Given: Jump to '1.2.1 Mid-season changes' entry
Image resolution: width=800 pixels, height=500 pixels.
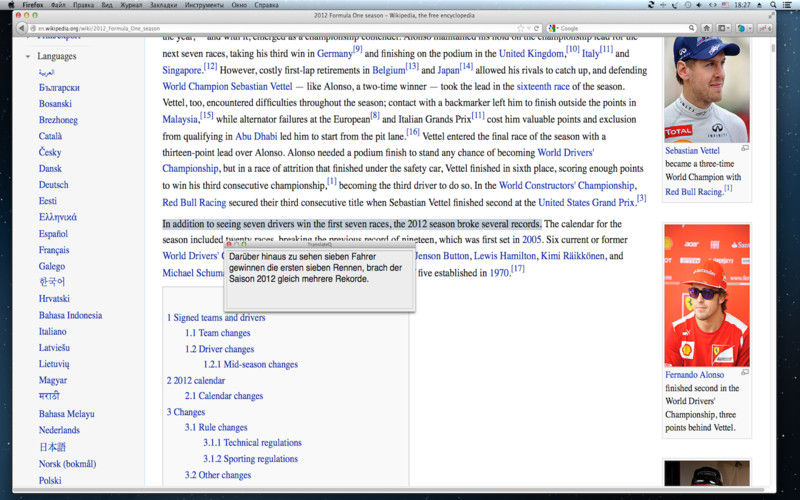Looking at the screenshot, I should point(251,364).
